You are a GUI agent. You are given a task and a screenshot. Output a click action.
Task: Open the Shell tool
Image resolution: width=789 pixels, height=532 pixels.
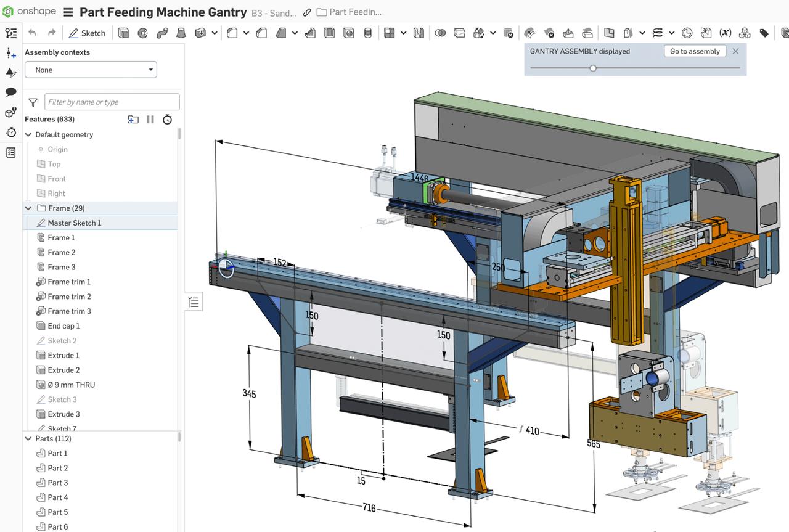[329, 33]
